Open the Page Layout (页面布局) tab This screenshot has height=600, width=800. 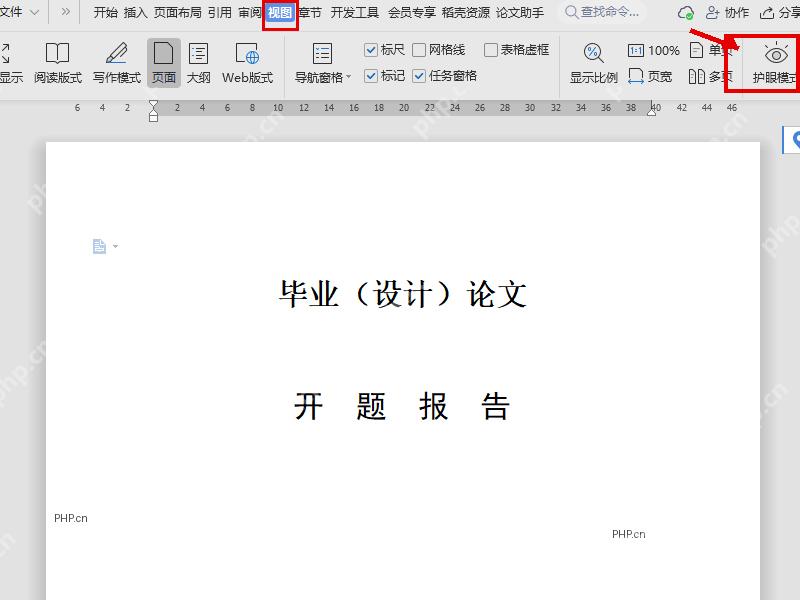[178, 12]
